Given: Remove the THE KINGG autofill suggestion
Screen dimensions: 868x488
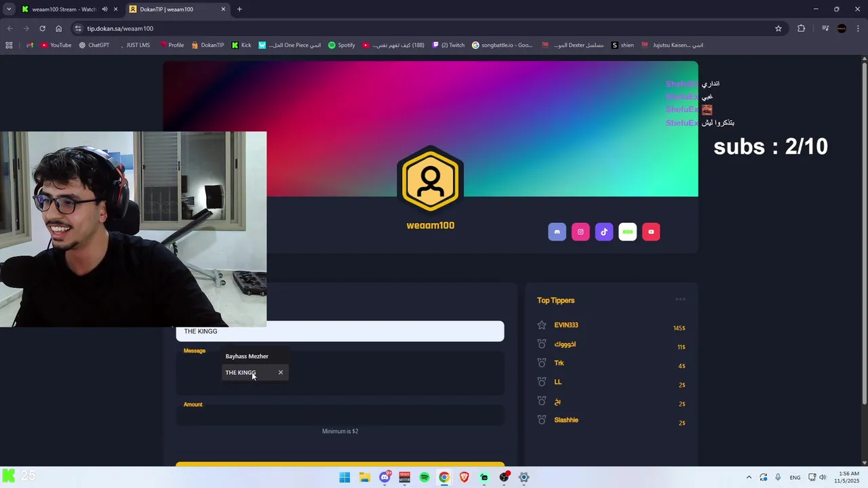Looking at the screenshot, I should pyautogui.click(x=281, y=372).
